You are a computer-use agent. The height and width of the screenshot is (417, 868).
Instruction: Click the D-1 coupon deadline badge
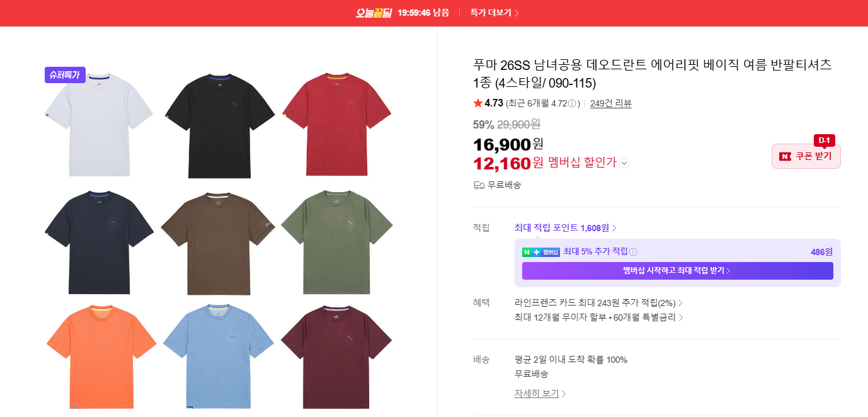(824, 140)
